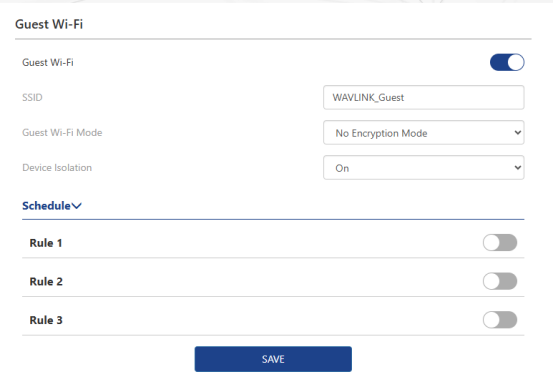Viewport: 554px width, 388px height.
Task: Collapse the Schedule section
Action: 52,206
